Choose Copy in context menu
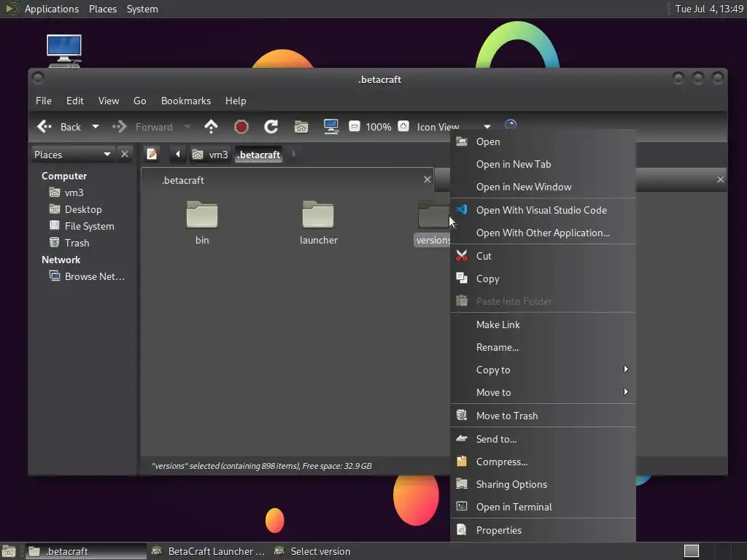This screenshot has width=747, height=560. 543,279
